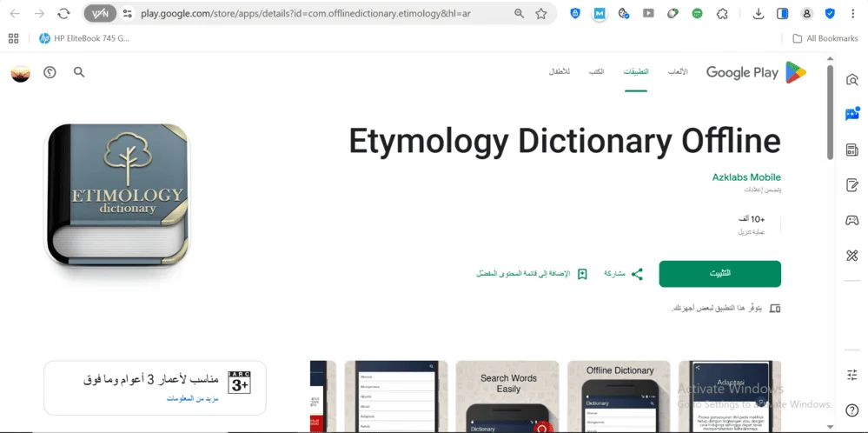Switch to الألعاب (Games) tab

678,72
